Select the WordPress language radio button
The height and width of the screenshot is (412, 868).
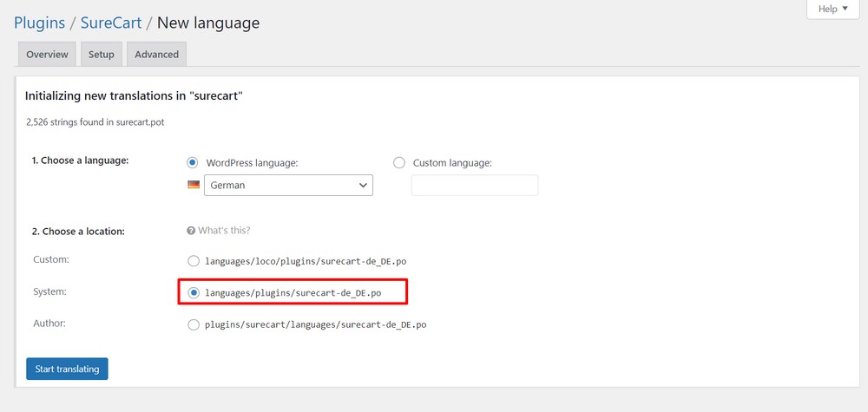[193, 162]
